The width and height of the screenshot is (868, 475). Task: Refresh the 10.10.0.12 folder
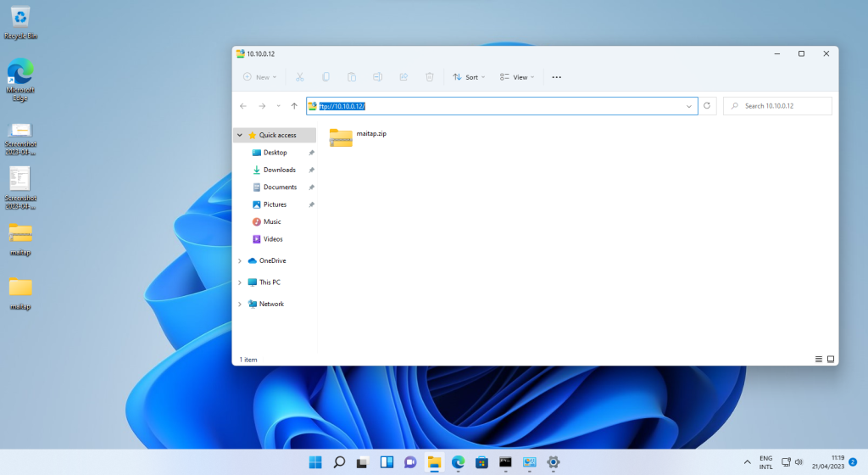[x=707, y=106]
